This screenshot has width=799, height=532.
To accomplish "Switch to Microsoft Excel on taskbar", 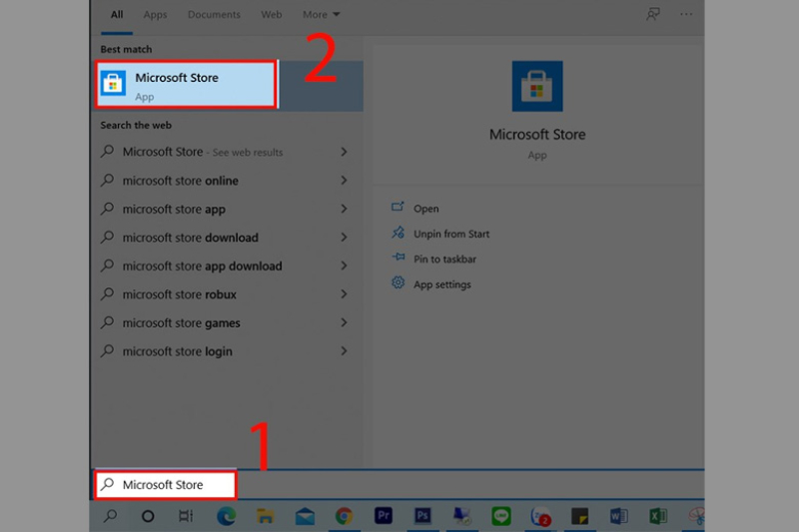I will coord(658,516).
